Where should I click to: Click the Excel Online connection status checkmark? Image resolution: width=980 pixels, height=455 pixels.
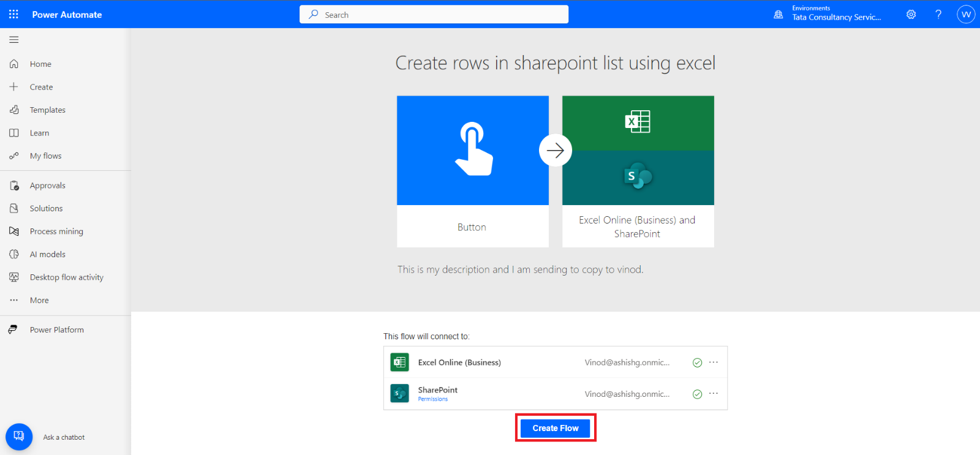click(x=697, y=363)
